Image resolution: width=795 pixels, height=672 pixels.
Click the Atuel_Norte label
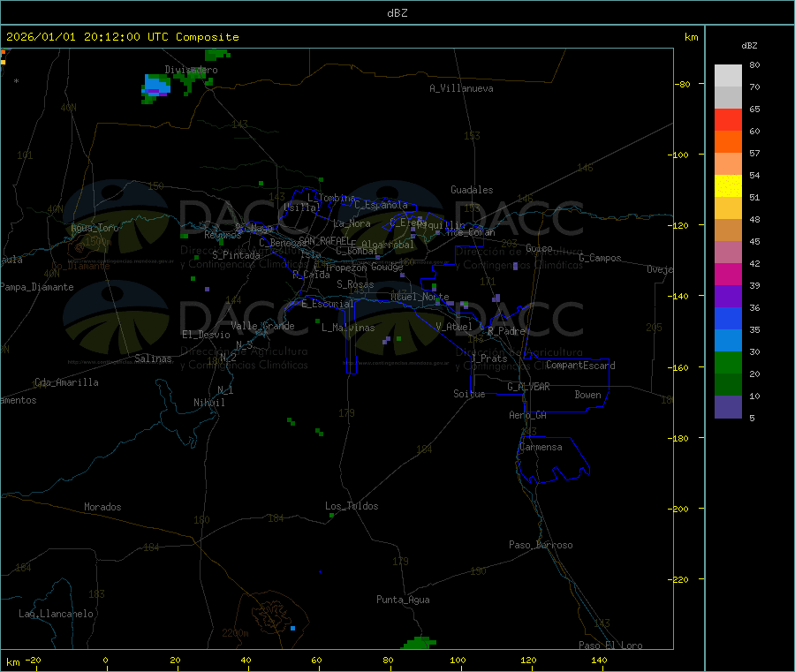coord(420,297)
